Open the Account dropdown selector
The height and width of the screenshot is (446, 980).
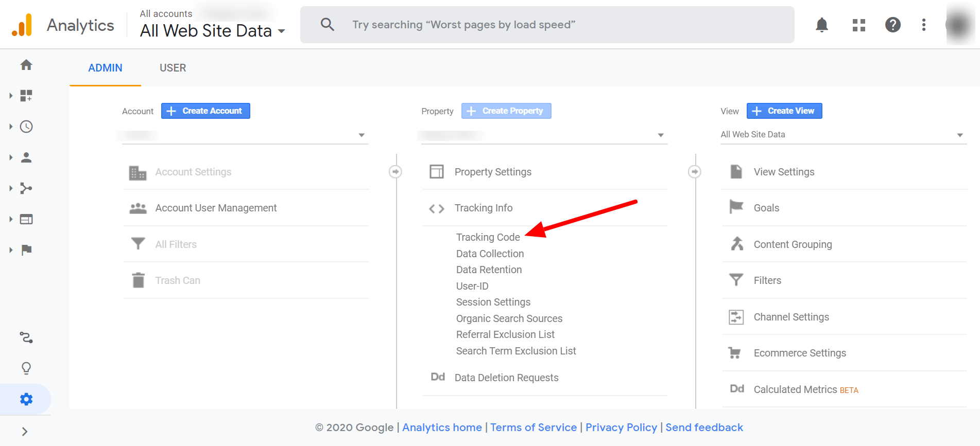tap(245, 135)
